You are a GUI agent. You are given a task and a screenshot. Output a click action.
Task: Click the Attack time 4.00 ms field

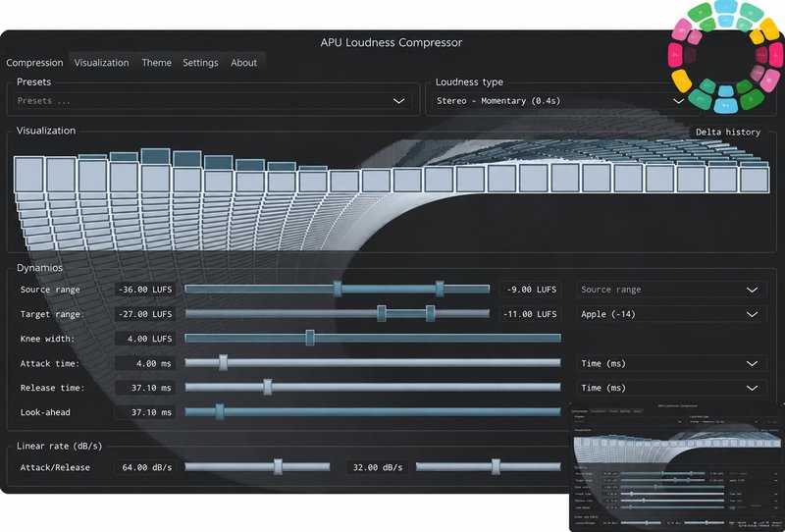point(145,363)
